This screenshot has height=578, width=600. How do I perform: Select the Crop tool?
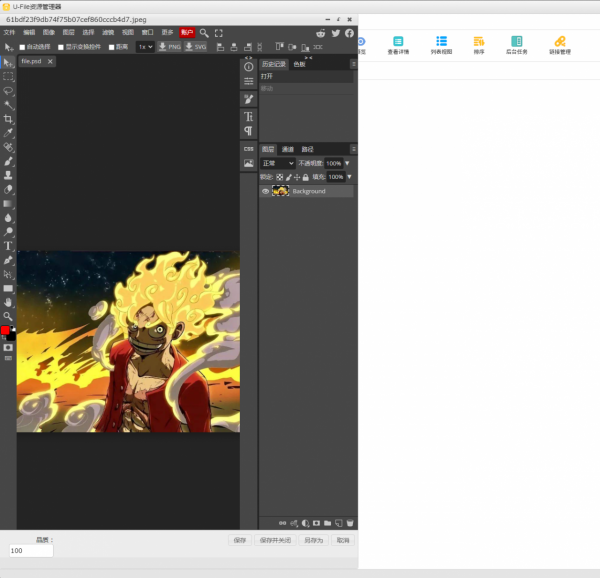pos(9,119)
